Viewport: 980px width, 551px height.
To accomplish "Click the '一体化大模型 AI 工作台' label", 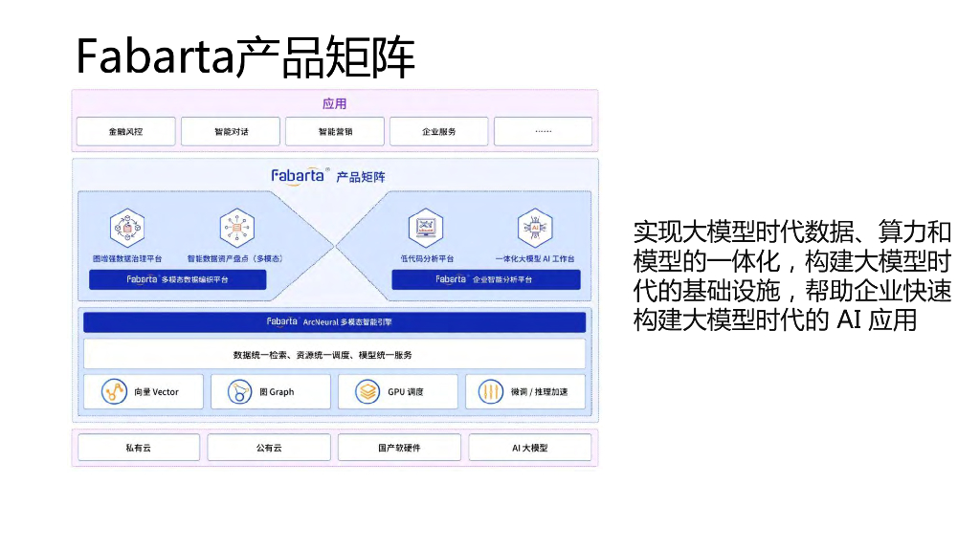I will coord(535,258).
